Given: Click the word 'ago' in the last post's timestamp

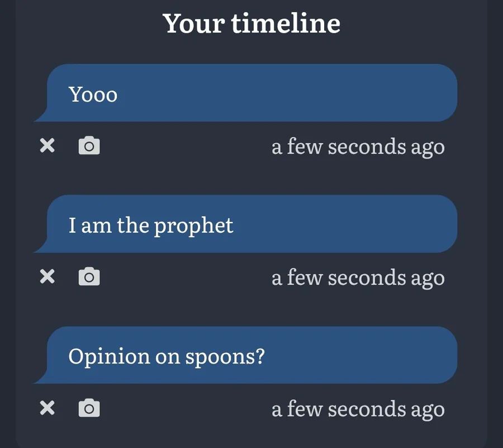Looking at the screenshot, I should click(428, 411).
